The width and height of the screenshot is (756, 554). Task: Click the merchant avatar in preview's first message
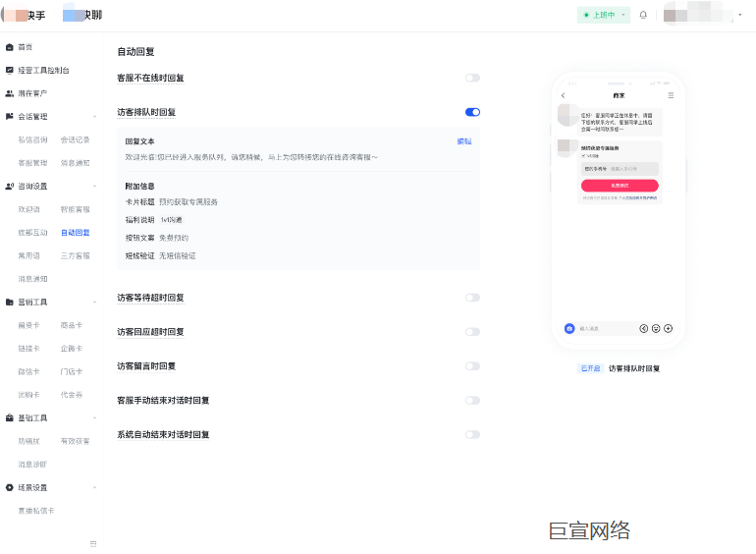tap(567, 115)
